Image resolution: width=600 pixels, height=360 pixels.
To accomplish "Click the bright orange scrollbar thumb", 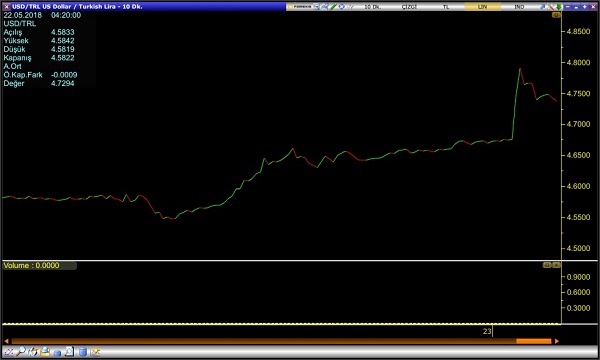I will [533, 341].
